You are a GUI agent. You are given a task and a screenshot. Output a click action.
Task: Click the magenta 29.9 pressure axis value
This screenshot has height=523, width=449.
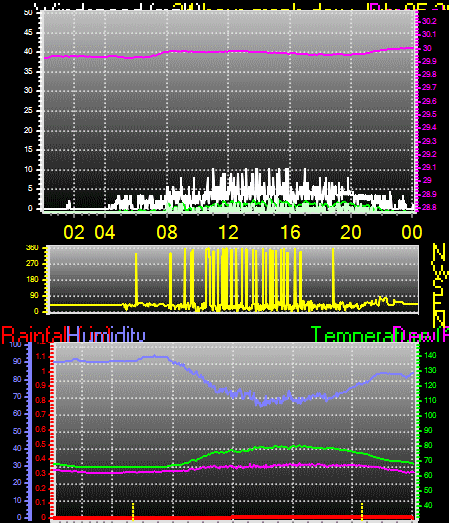[x=429, y=61]
